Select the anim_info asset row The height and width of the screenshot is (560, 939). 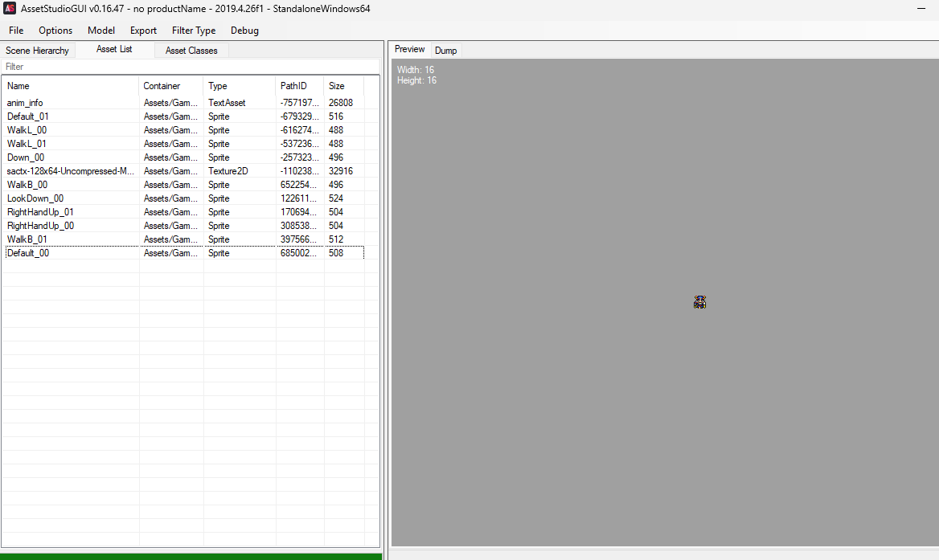(184, 103)
